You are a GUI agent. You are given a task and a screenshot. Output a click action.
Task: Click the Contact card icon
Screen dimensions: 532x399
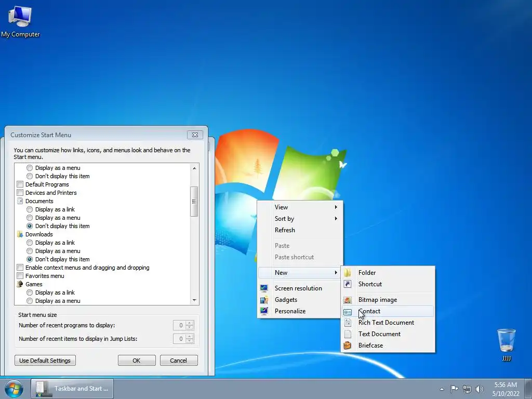pos(348,312)
